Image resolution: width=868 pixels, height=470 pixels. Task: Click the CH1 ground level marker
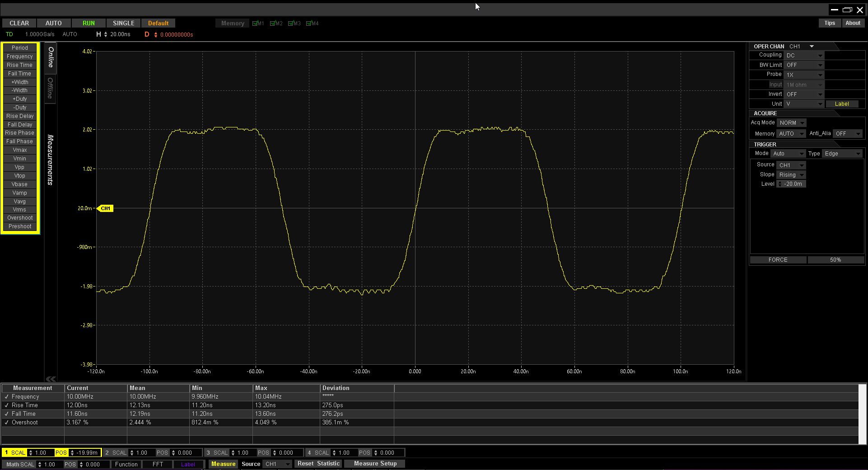coord(105,208)
